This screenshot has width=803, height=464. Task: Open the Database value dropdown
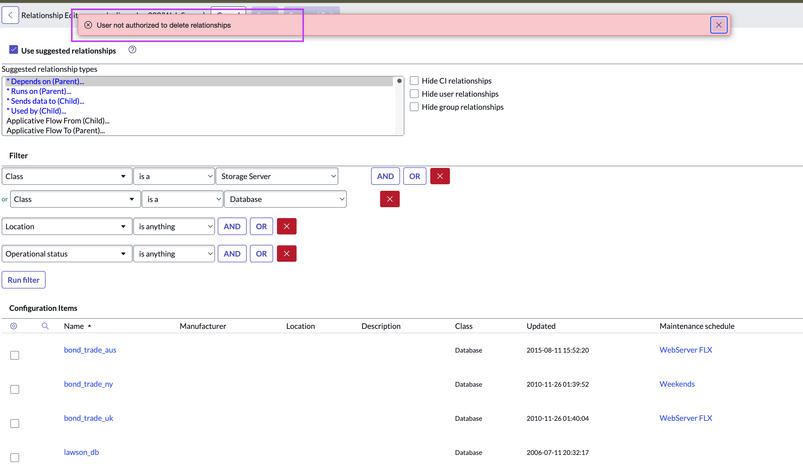(285, 199)
